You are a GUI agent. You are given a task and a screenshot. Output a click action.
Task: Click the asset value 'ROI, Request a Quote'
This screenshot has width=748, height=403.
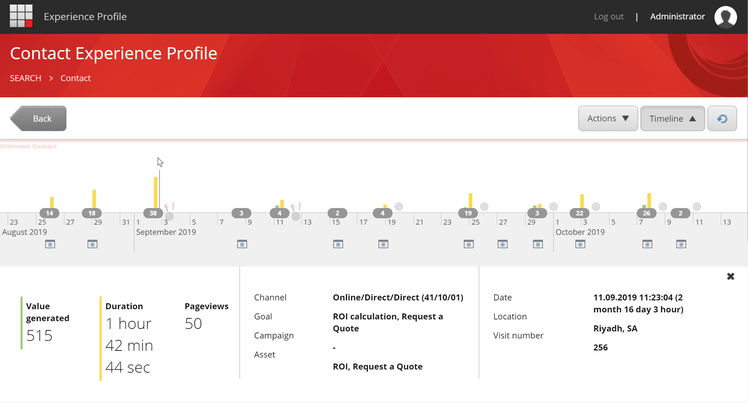377,367
